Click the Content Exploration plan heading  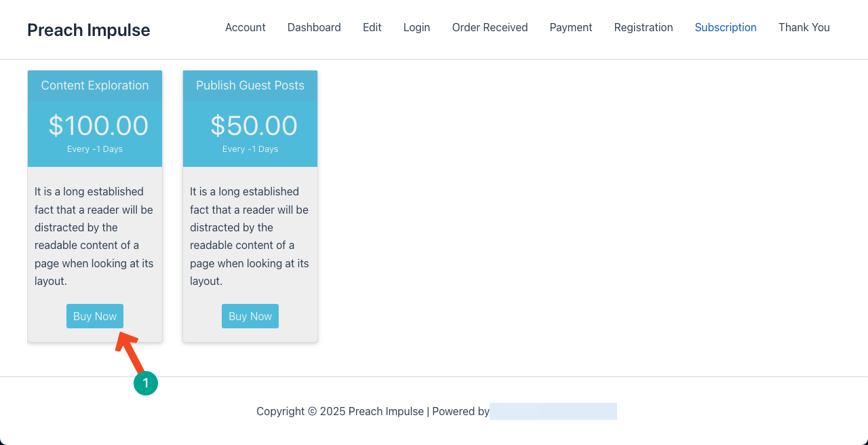click(x=95, y=85)
